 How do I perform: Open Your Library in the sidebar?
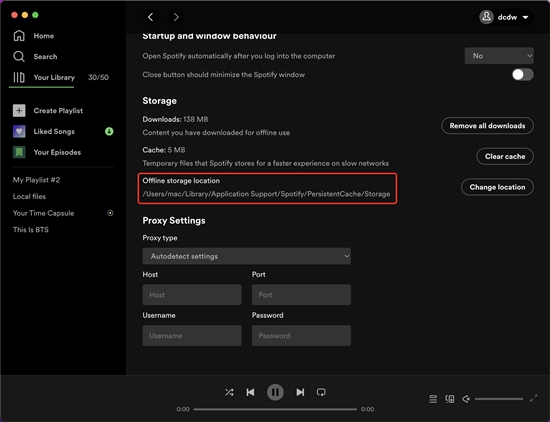[x=54, y=77]
